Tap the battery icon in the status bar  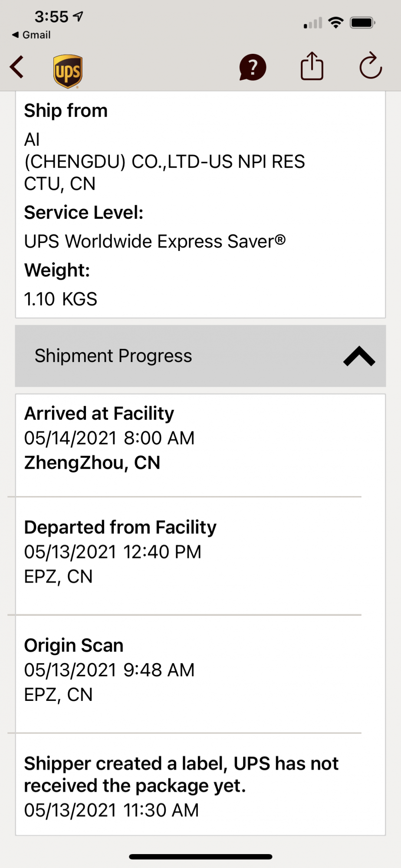[x=362, y=23]
